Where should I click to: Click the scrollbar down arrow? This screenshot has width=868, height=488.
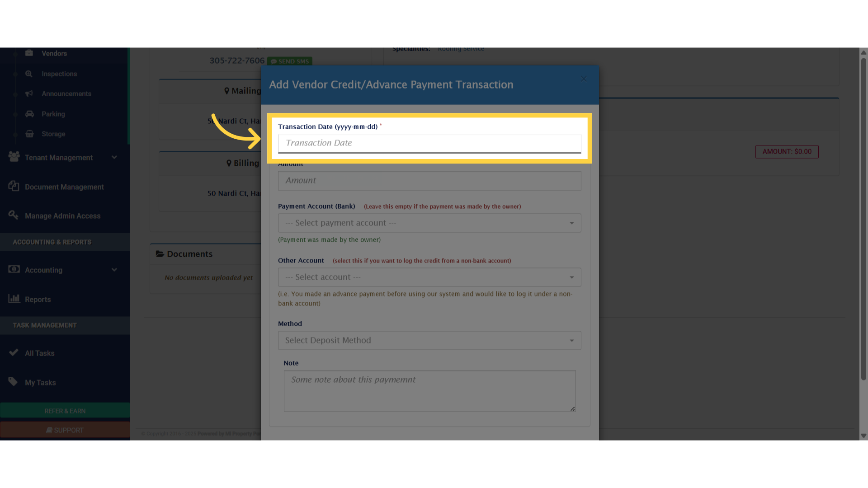point(863,436)
